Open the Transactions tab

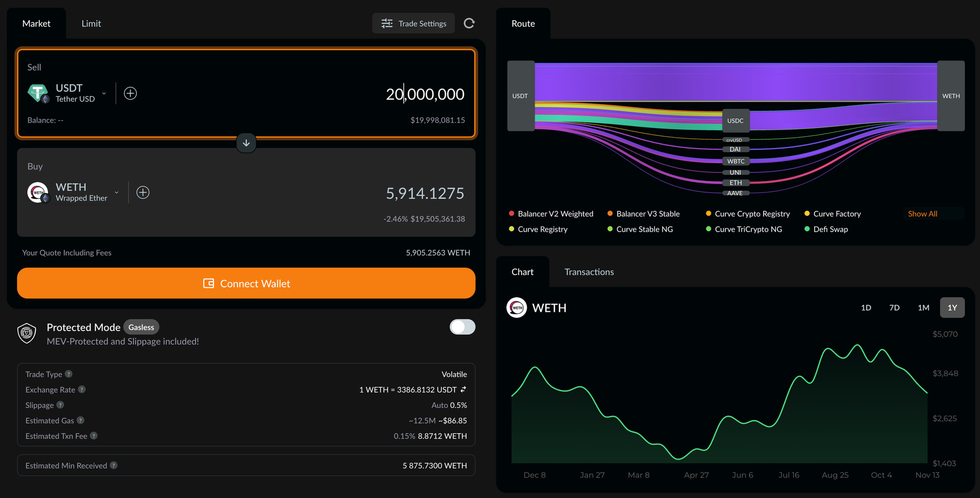[x=589, y=272]
